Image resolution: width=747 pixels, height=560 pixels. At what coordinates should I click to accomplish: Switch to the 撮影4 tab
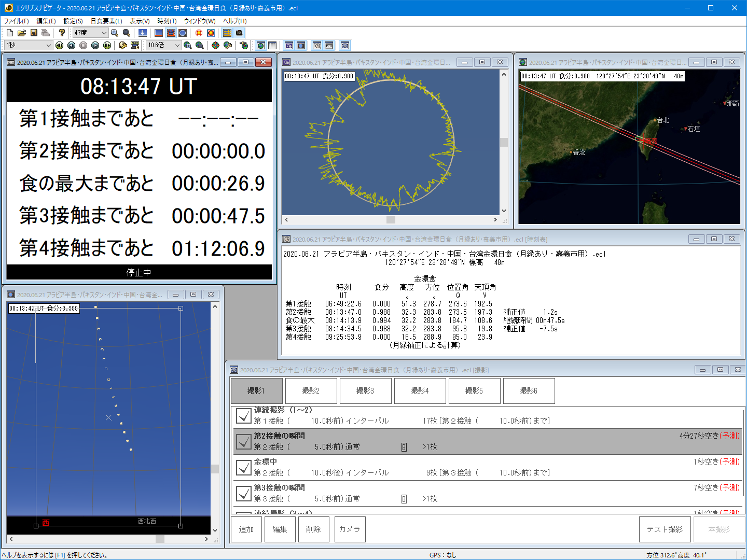420,391
